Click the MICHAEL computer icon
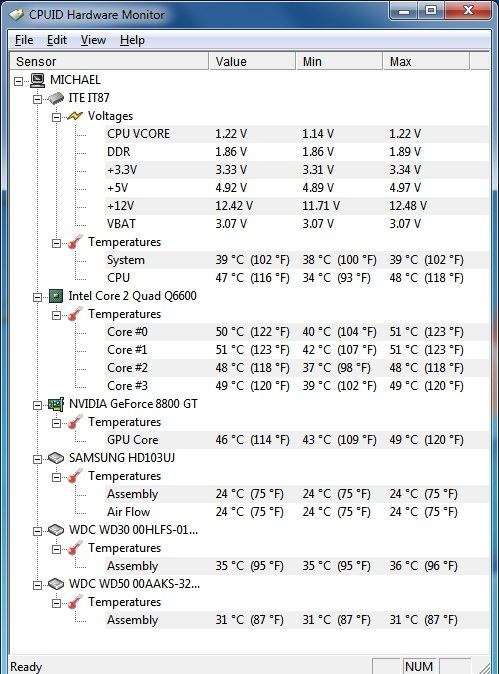The width and height of the screenshot is (499, 674). pyautogui.click(x=37, y=80)
